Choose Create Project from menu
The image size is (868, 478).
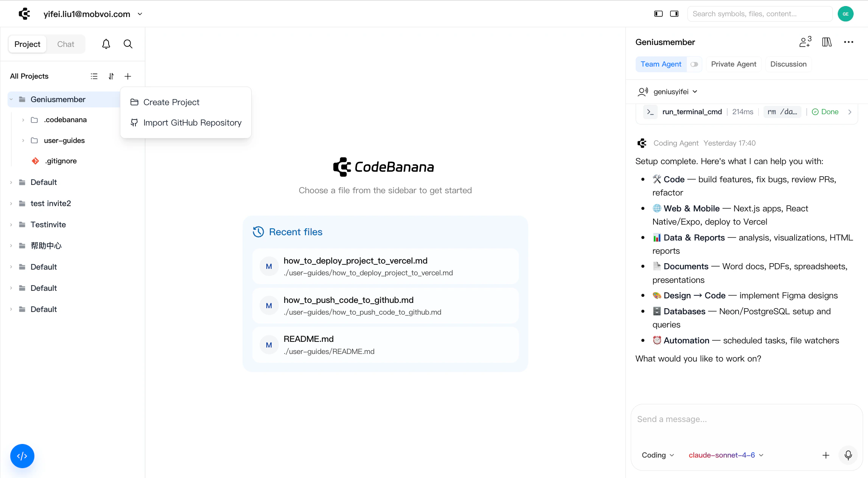(x=186, y=102)
